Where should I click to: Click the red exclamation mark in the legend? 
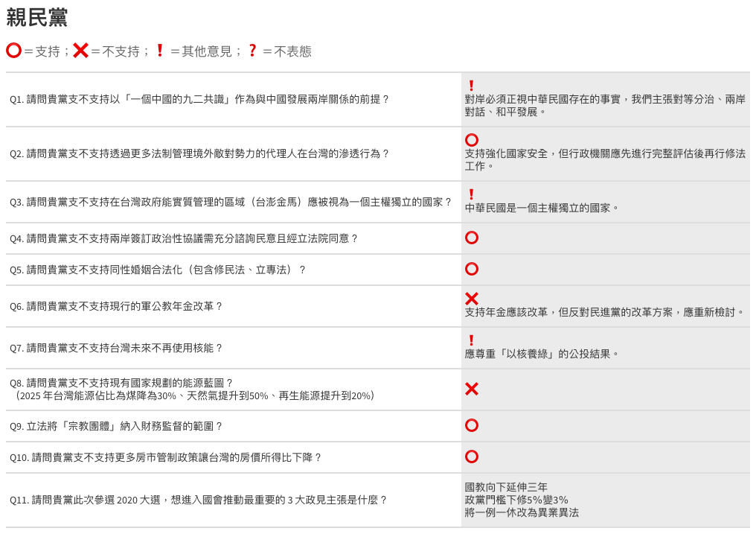click(x=160, y=50)
